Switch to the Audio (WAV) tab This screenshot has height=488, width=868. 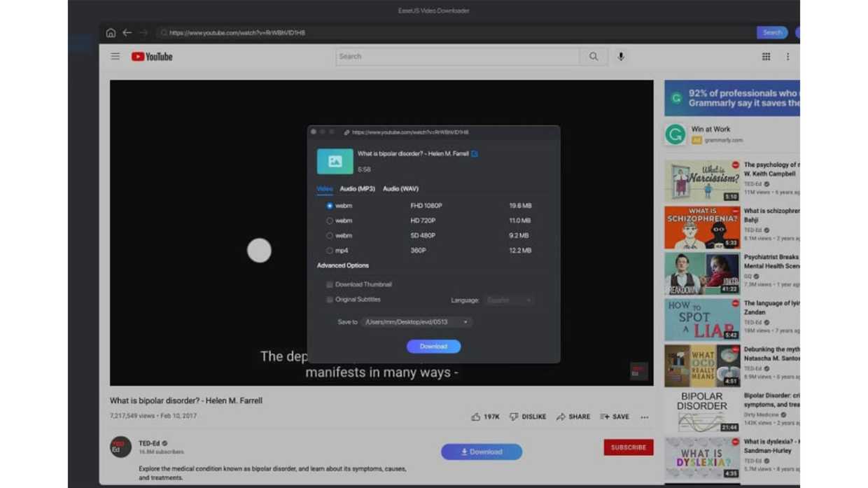pos(400,188)
